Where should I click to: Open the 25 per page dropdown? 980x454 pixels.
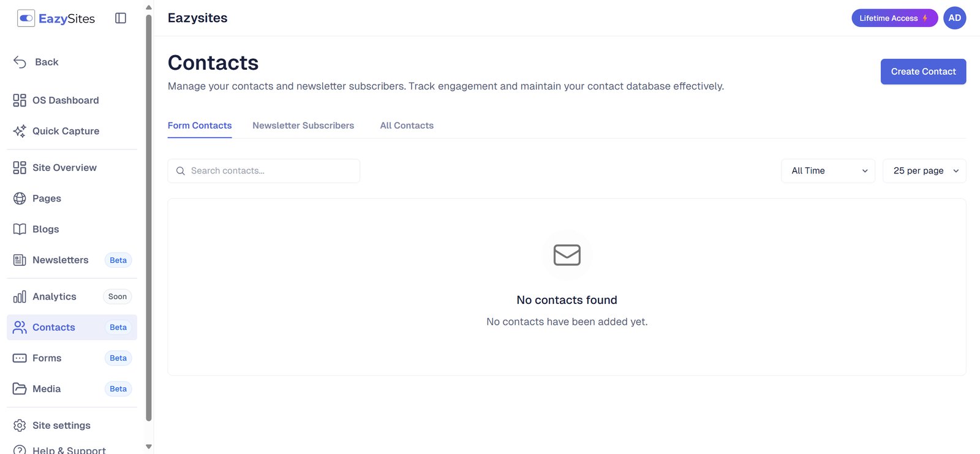[x=924, y=171]
